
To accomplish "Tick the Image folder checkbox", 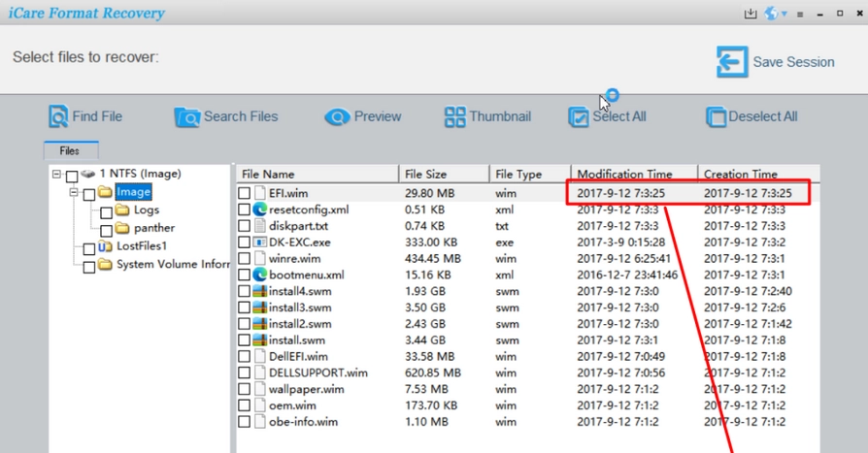I will tap(89, 195).
